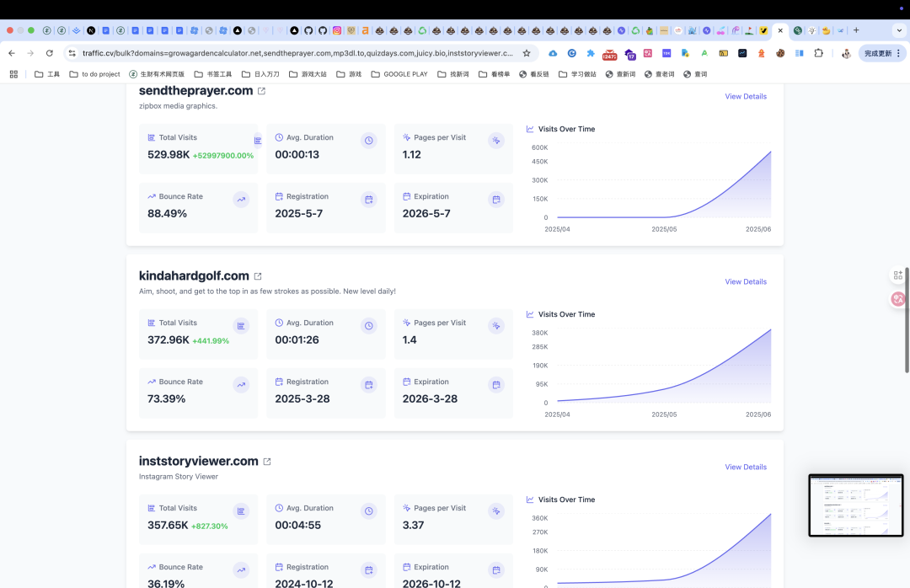The height and width of the screenshot is (588, 910).
Task: Open the 查新词 bookmark
Action: 620,74
